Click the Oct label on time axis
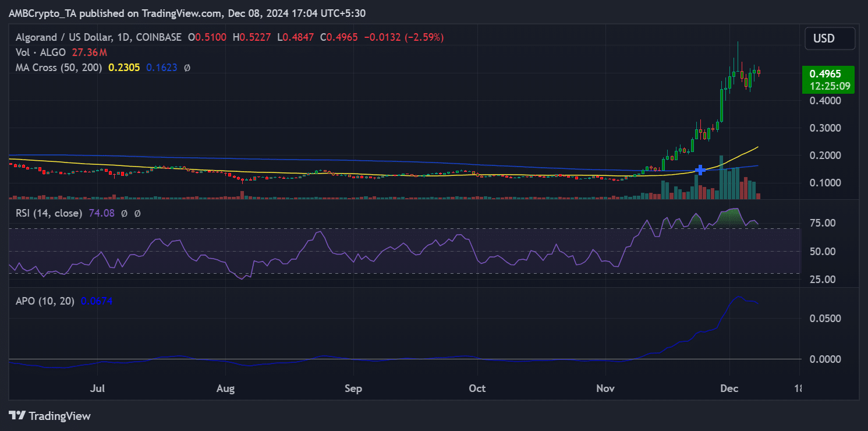868x431 pixels. 477,388
